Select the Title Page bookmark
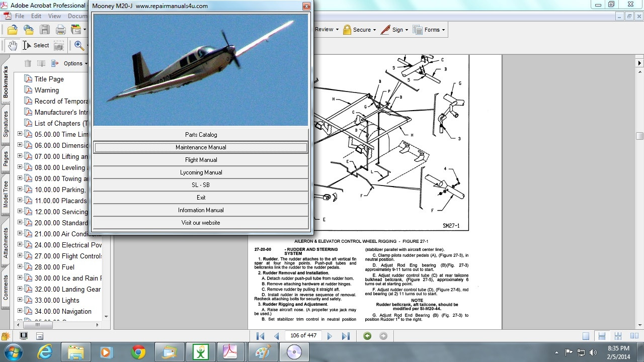This screenshot has width=644, height=362. [49, 79]
